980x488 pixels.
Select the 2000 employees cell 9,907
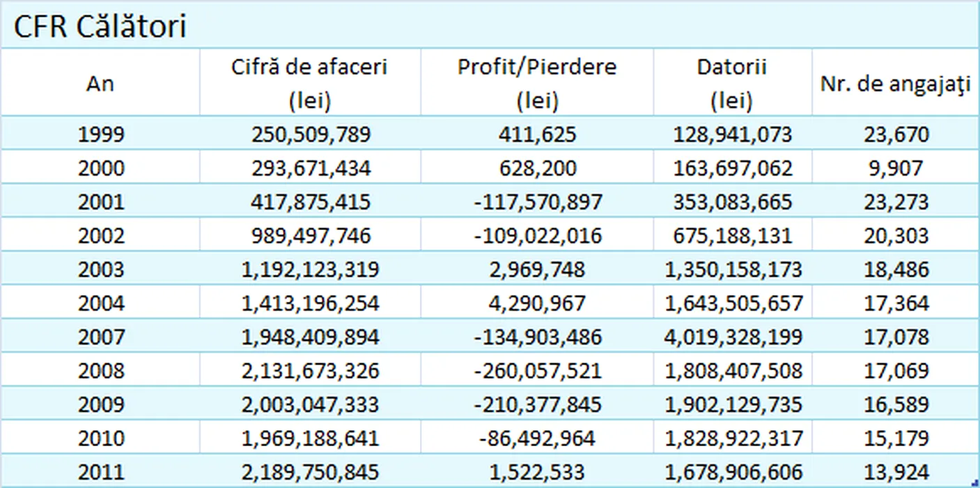pyautogui.click(x=896, y=168)
